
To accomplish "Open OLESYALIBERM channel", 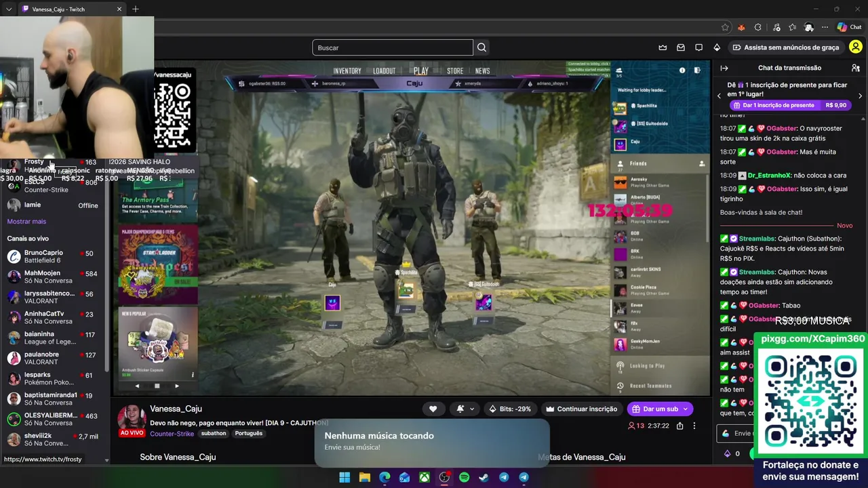I will coord(54,419).
